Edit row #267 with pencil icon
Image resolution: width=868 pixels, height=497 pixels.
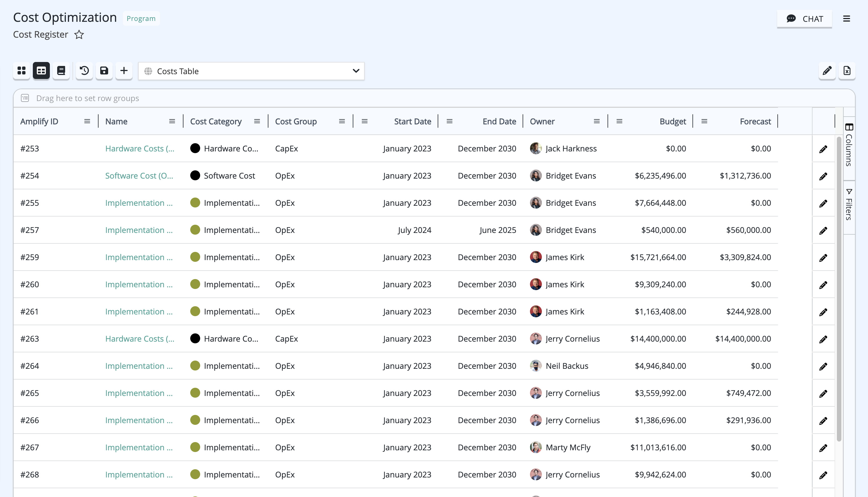tap(823, 448)
